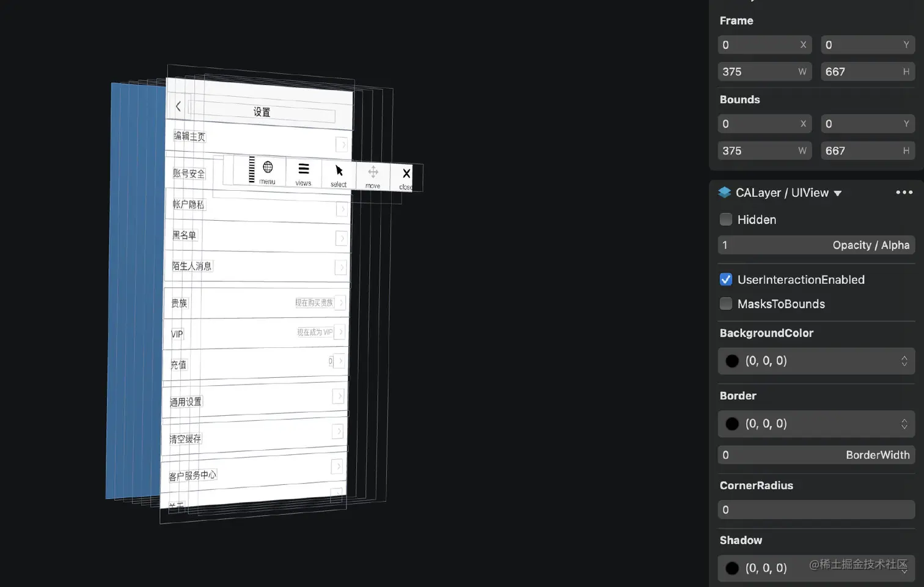Enable MasksToBounds checkbox
This screenshot has height=587, width=924.
(x=726, y=303)
